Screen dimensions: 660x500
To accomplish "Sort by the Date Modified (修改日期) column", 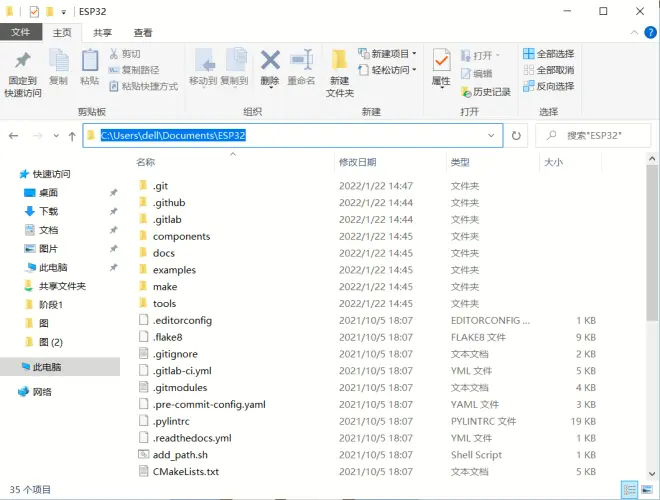I will click(357, 162).
